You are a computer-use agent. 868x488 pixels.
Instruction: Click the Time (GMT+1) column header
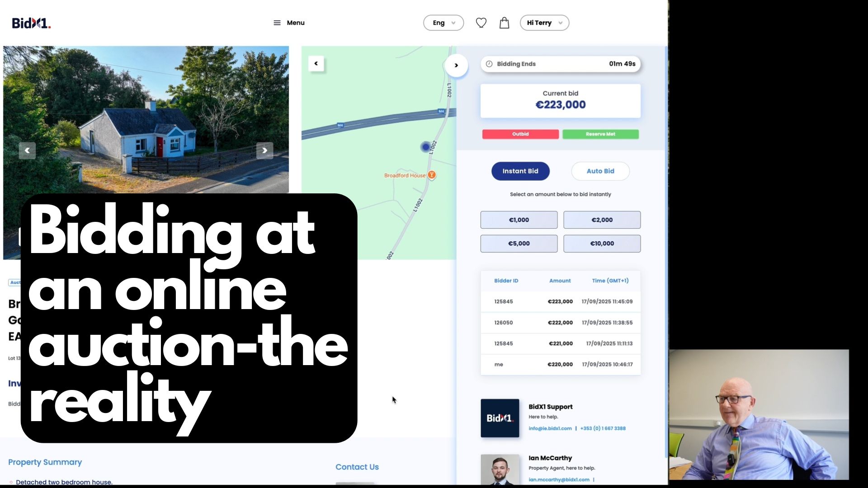point(610,281)
